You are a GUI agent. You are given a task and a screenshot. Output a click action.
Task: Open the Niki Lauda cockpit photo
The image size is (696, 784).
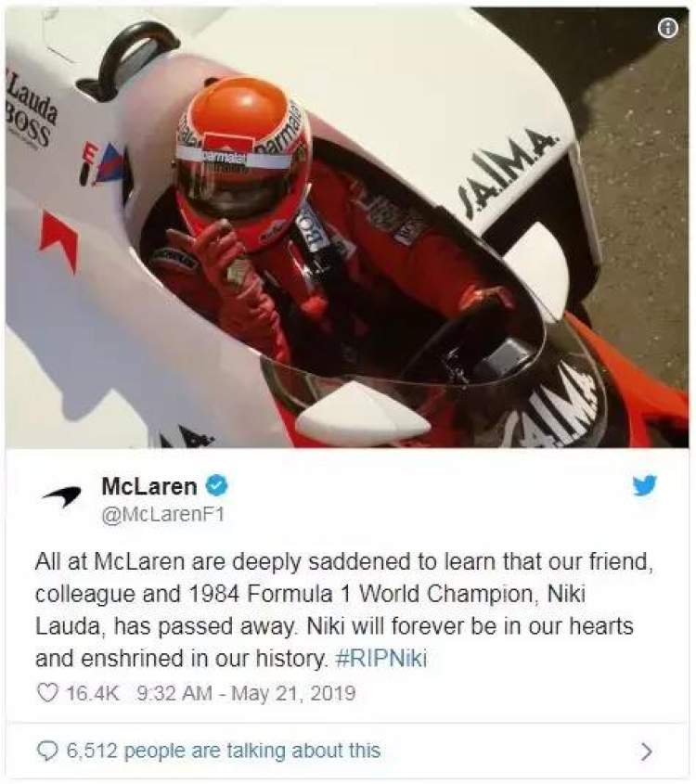pyautogui.click(x=347, y=227)
